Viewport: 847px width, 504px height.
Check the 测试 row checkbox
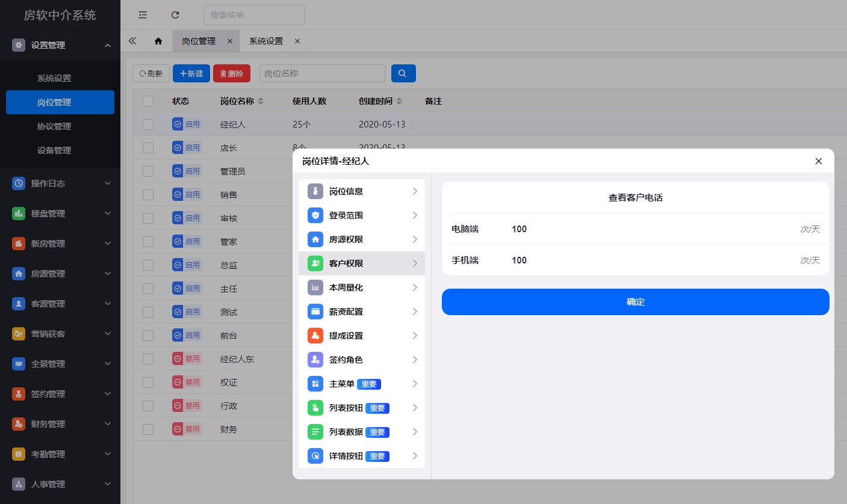point(148,312)
